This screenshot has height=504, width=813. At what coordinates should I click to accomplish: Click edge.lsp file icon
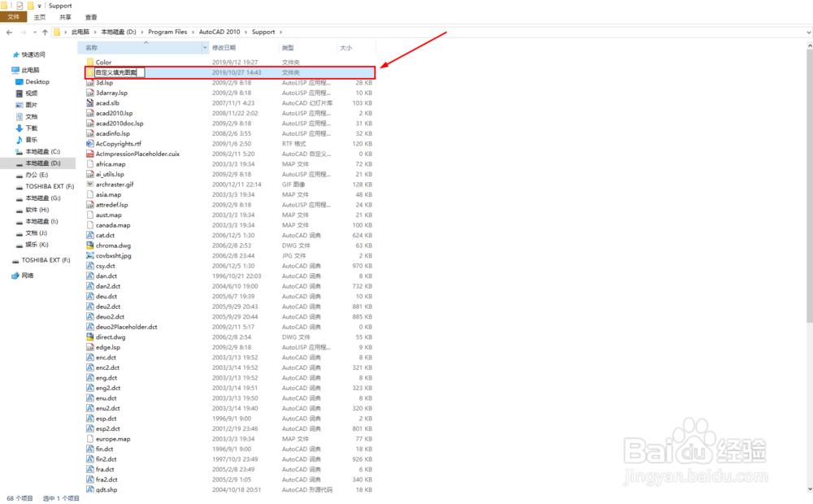coord(90,347)
